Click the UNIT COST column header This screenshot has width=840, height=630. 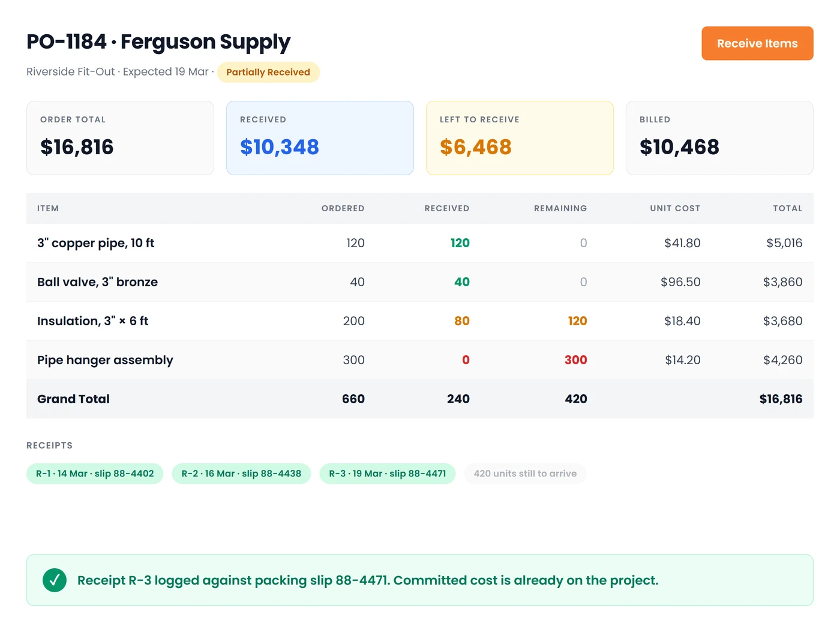[675, 208]
